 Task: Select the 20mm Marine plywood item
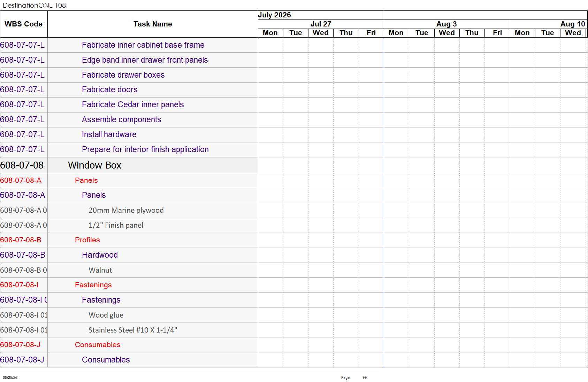pos(126,210)
